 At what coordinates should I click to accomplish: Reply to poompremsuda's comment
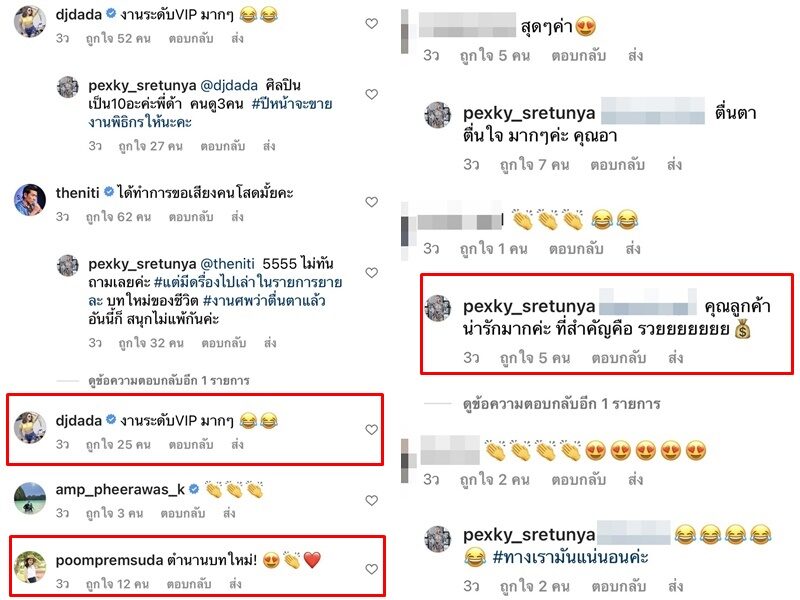pos(189,584)
